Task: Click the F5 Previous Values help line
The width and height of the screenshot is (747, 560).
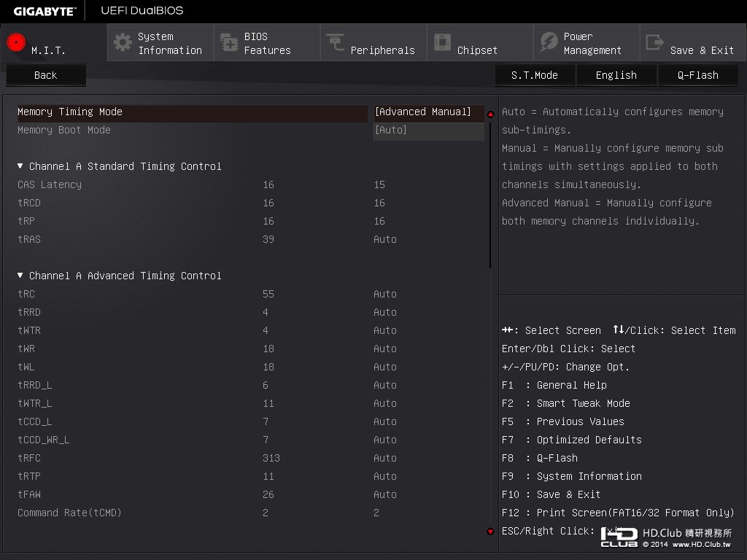Action: tap(563, 421)
